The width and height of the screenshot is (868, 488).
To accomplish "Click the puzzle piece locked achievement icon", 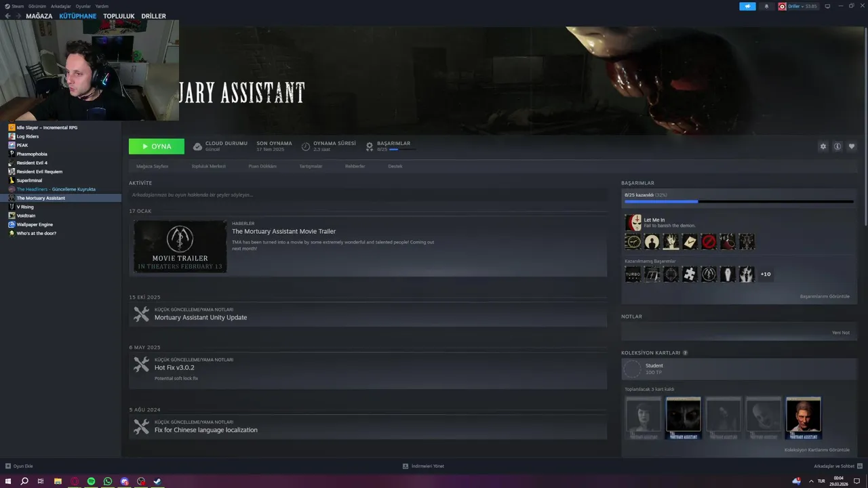I will pyautogui.click(x=690, y=274).
